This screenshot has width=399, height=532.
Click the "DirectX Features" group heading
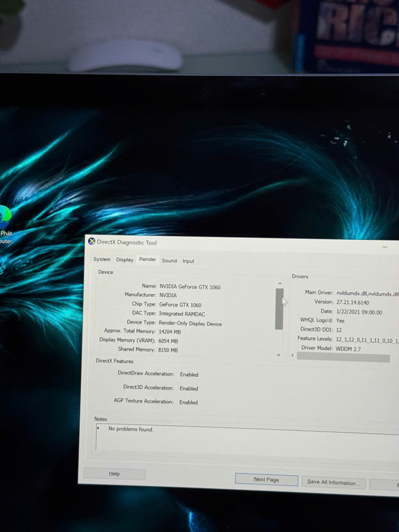pos(115,361)
